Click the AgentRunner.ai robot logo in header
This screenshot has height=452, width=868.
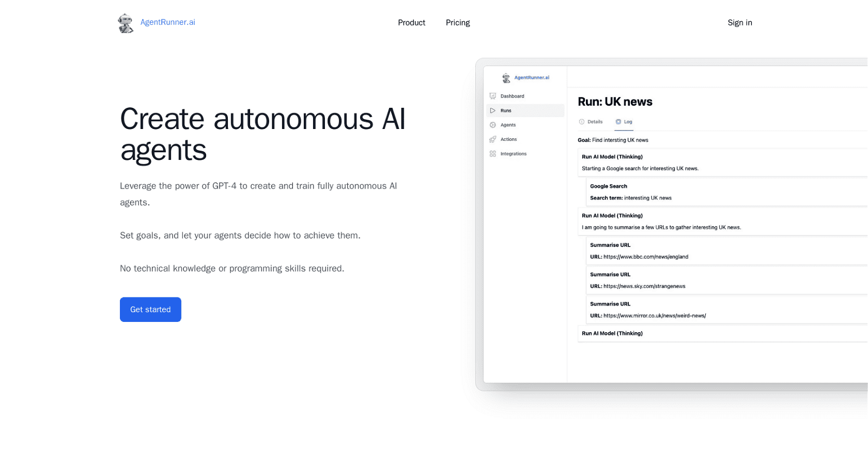(126, 23)
